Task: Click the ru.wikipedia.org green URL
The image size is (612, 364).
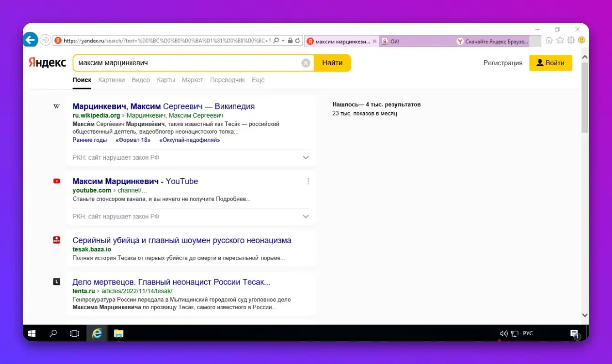Action: 96,115
